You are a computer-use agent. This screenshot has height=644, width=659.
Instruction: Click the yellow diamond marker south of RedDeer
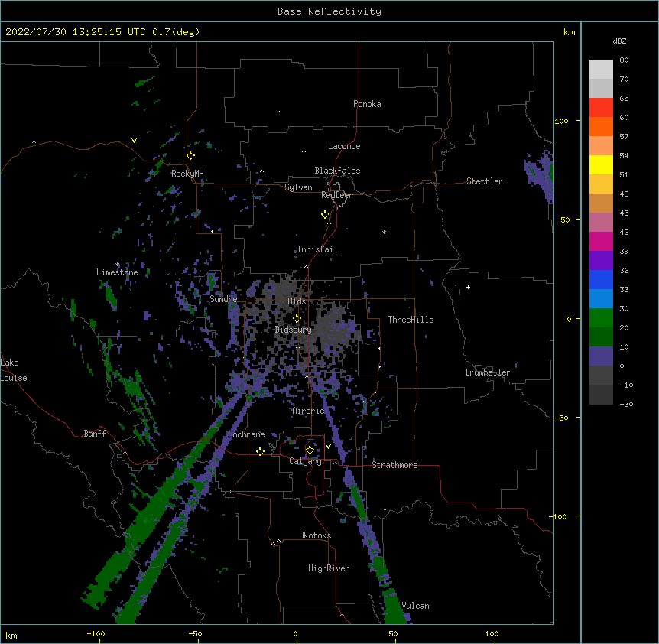(325, 215)
